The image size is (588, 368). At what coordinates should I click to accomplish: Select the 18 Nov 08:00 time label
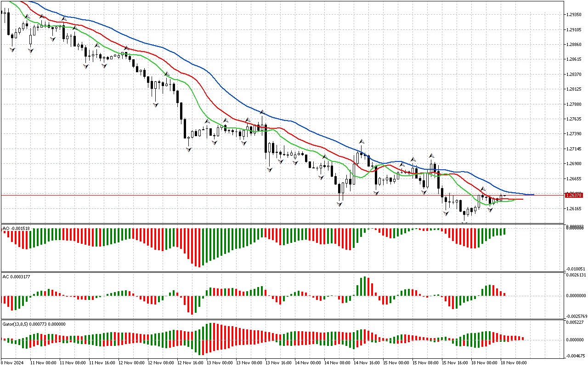[x=514, y=363]
